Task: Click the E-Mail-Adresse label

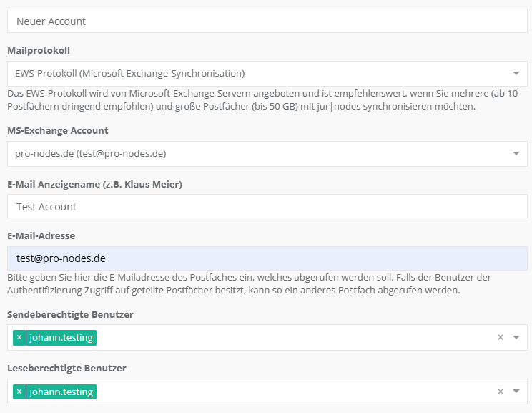Action: click(x=41, y=235)
